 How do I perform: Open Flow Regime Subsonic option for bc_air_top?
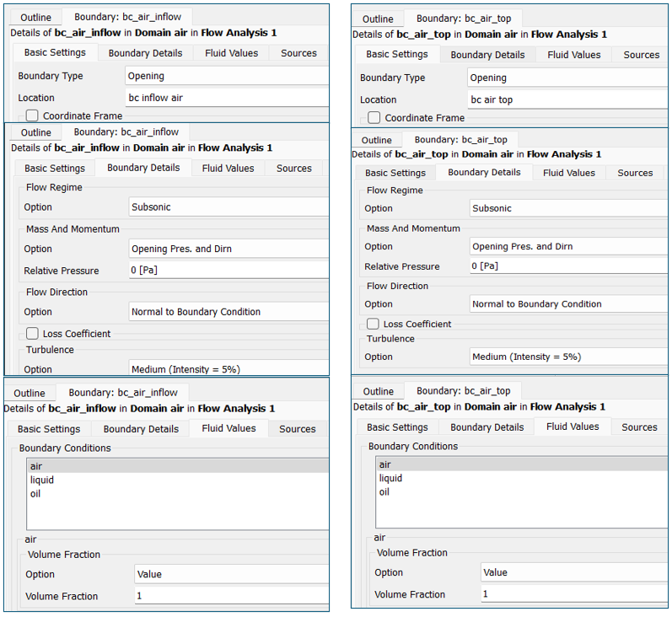568,208
